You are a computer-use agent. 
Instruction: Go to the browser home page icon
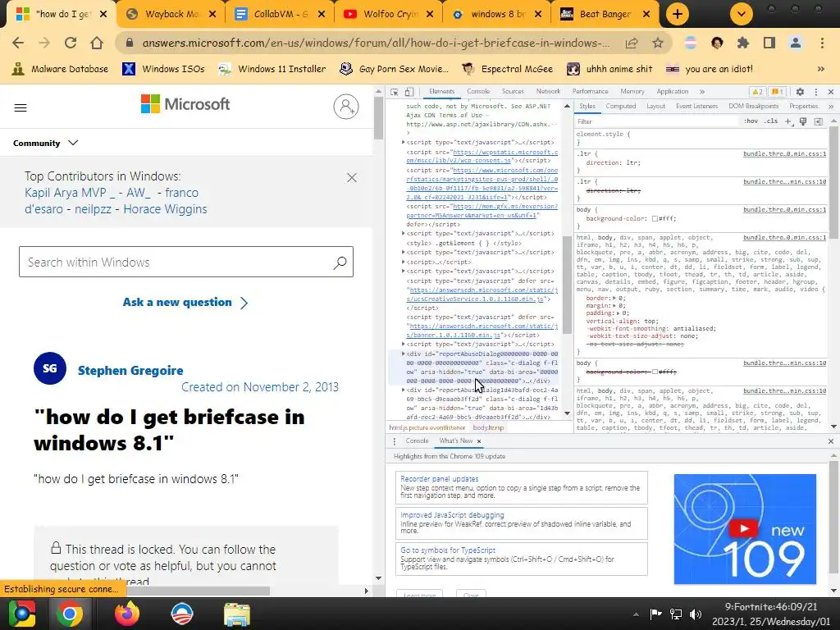[97, 43]
